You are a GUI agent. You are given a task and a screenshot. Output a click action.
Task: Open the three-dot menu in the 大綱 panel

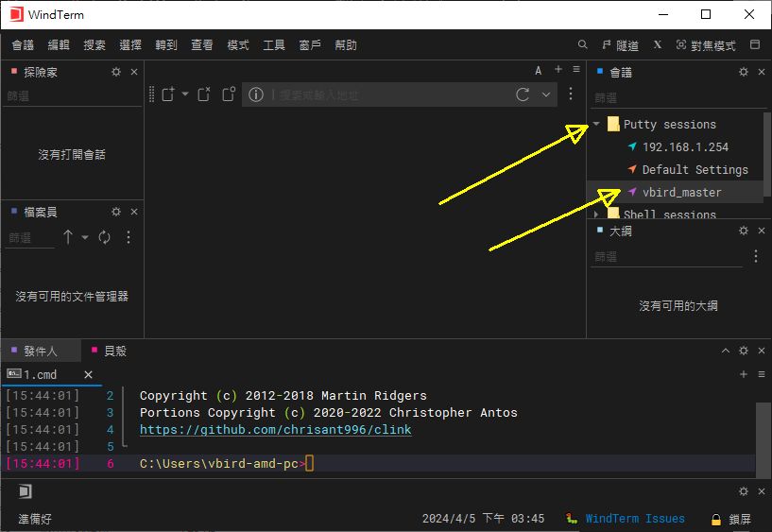tap(755, 256)
